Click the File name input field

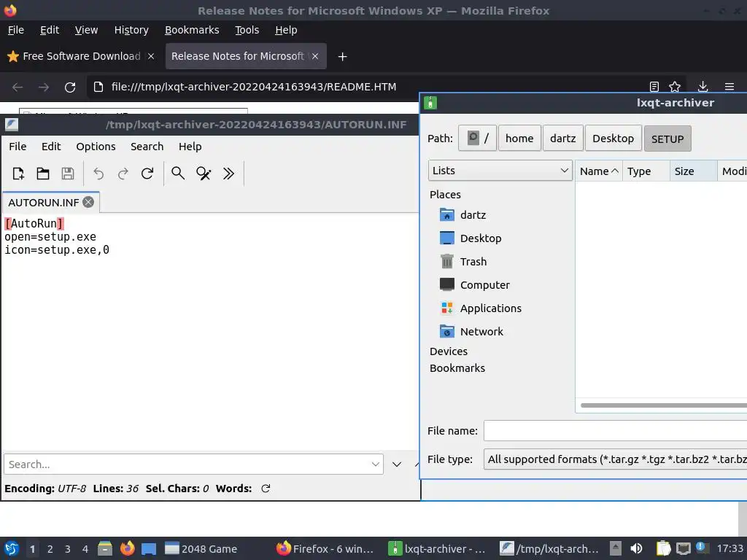(615, 430)
